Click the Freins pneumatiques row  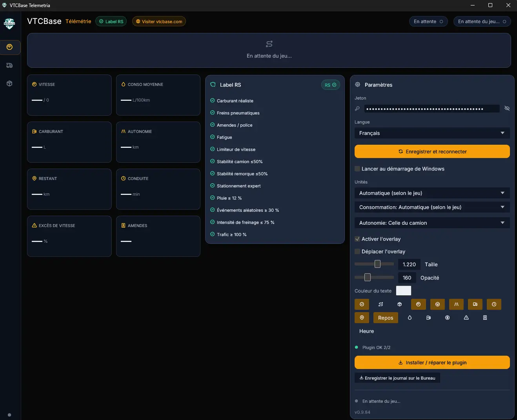(235, 113)
